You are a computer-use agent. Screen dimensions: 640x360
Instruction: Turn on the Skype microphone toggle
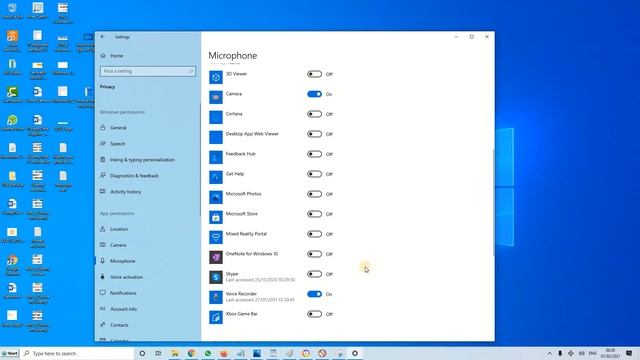[314, 274]
